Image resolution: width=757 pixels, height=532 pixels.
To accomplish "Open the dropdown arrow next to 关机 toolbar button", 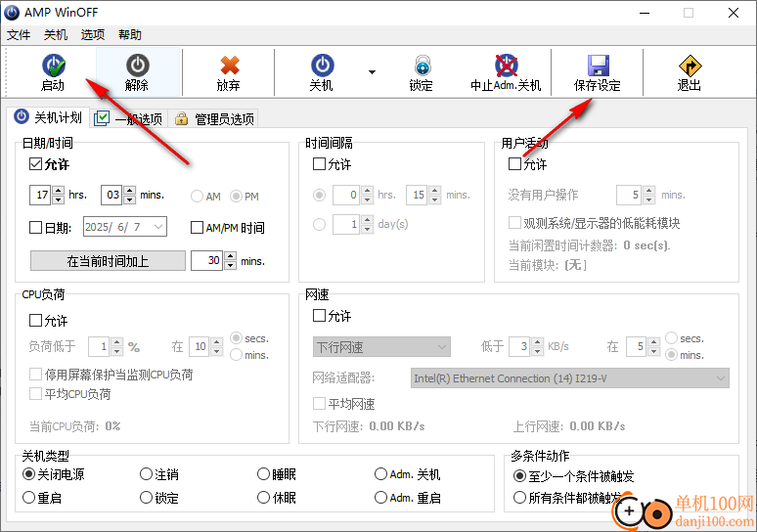I will point(372,72).
